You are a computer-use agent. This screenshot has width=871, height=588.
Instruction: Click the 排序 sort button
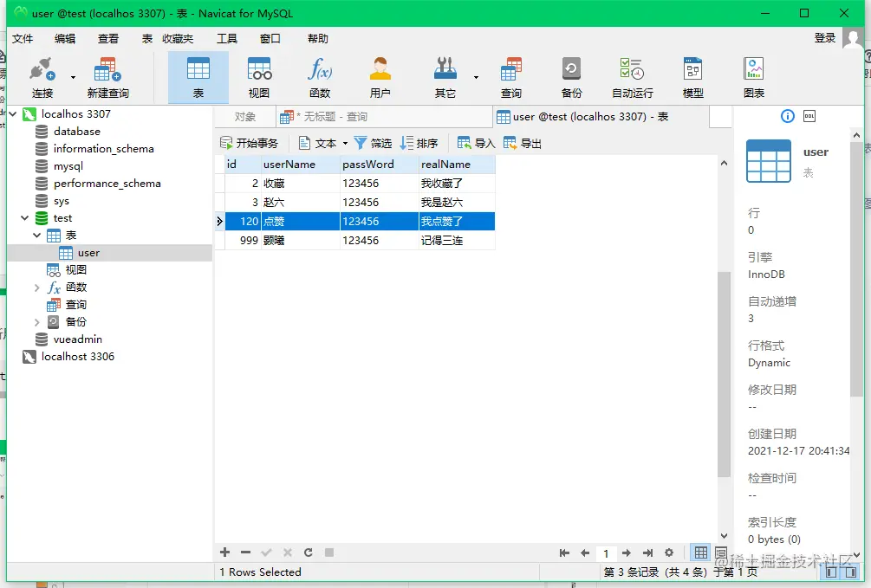pyautogui.click(x=419, y=143)
